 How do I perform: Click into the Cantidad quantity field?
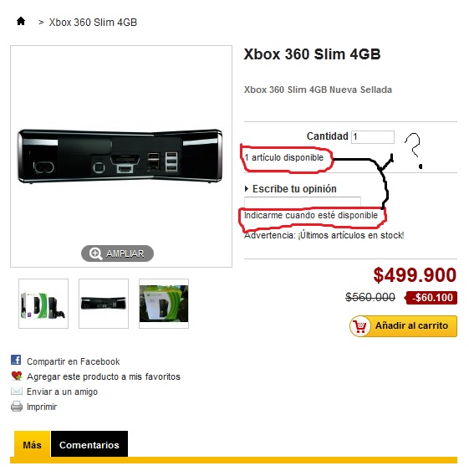(373, 137)
